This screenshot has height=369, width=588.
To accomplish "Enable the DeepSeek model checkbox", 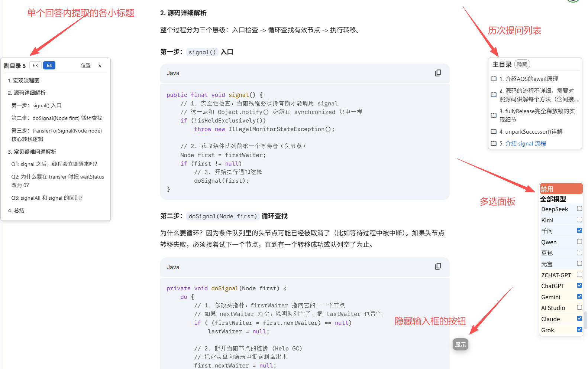I will tap(579, 209).
